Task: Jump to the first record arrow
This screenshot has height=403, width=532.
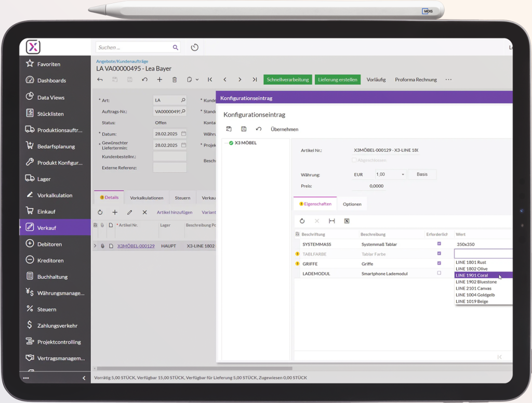Action: tap(210, 80)
